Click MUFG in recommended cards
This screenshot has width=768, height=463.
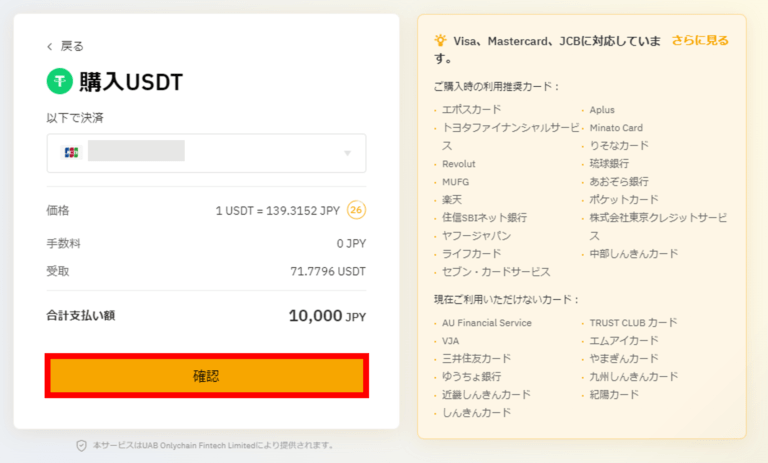tap(456, 182)
